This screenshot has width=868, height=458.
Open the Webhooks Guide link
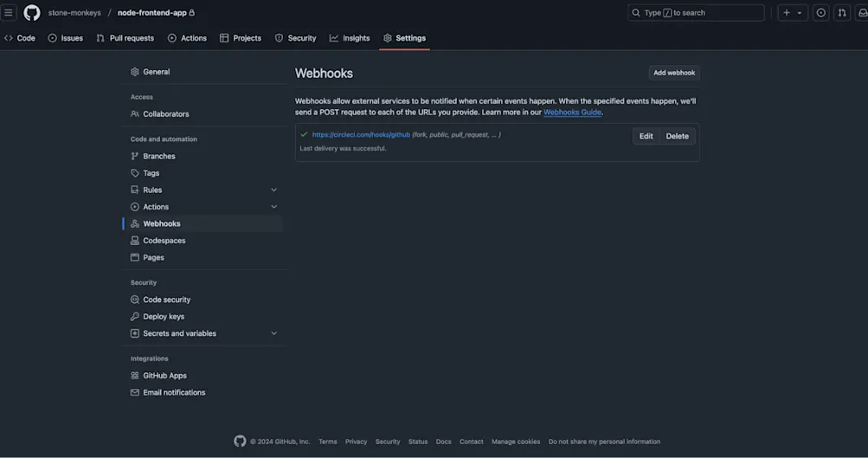click(572, 113)
